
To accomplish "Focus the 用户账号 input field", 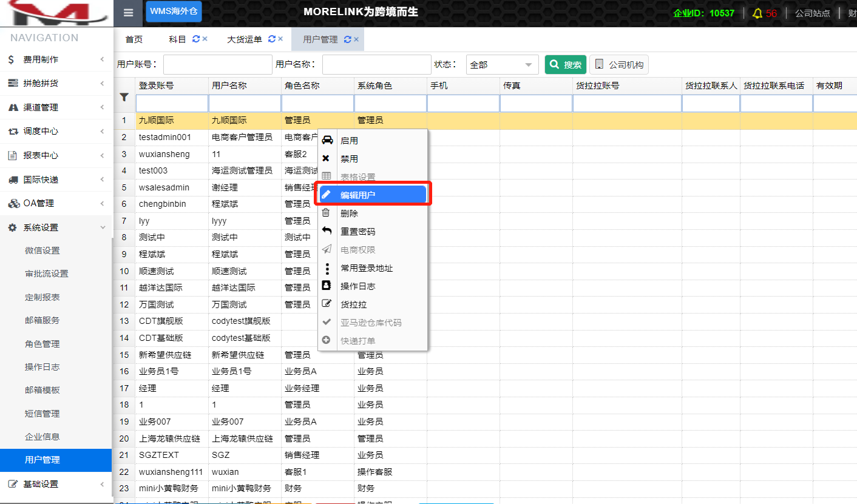I will (217, 65).
